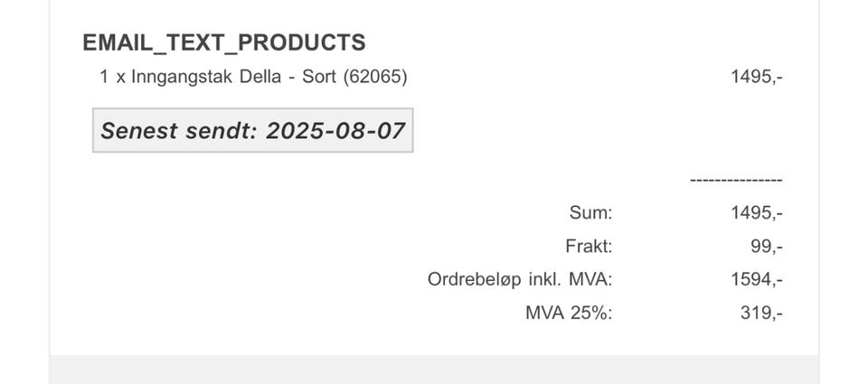This screenshot has width=868, height=384.
Task: Click the grey footer area below totals
Action: pos(434,370)
